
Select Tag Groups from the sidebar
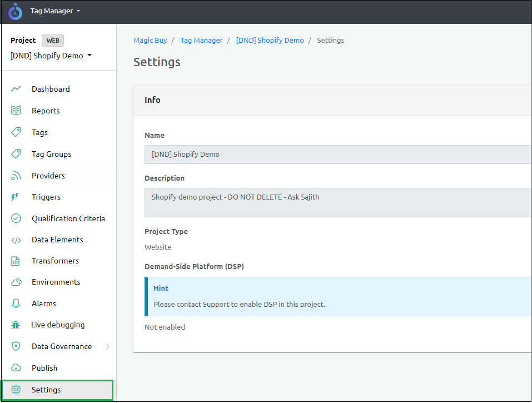(51, 154)
